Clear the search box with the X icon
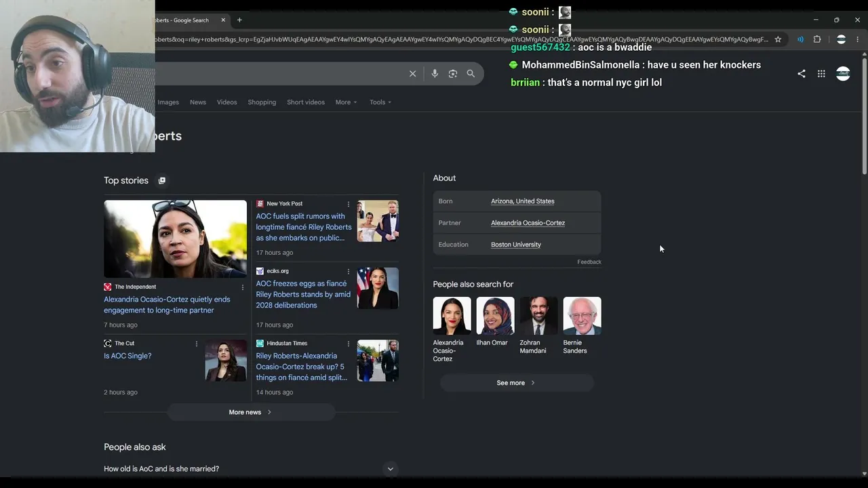This screenshot has width=868, height=488. (x=412, y=74)
